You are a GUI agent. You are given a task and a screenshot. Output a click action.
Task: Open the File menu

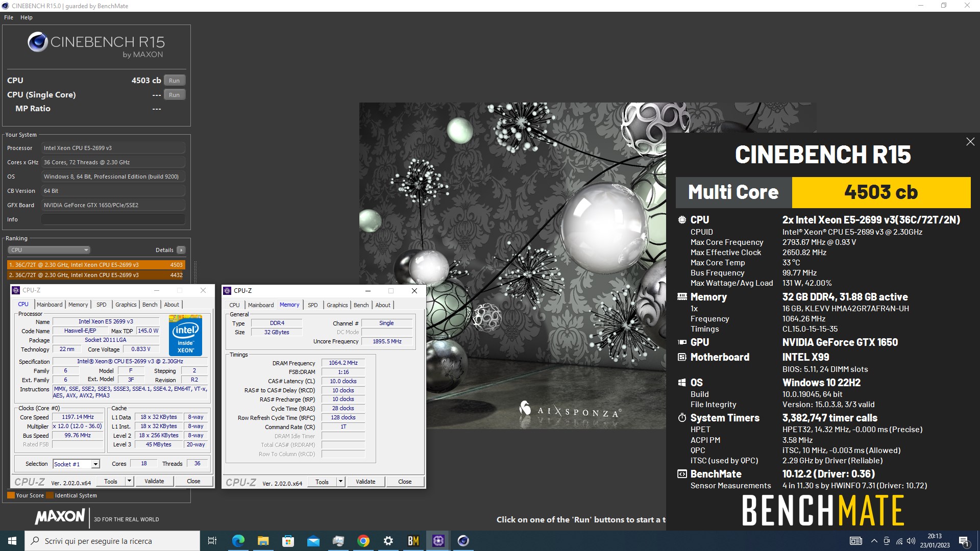pos(9,17)
